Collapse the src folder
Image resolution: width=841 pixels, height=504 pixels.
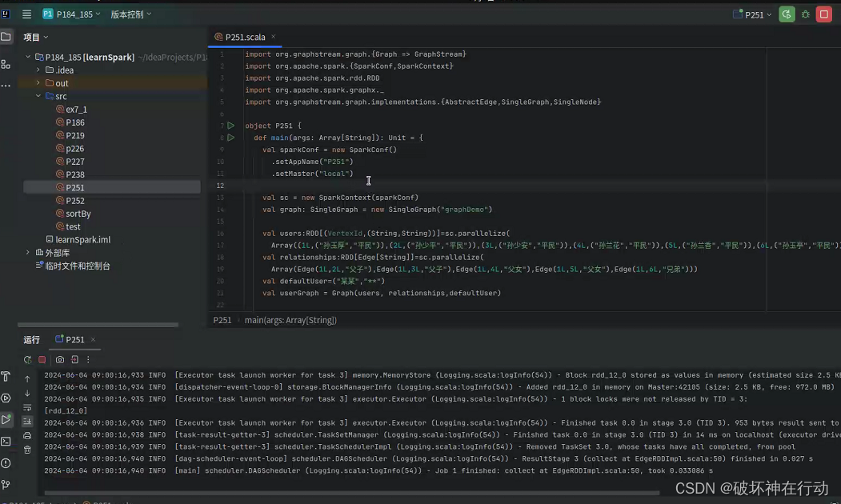pos(38,96)
